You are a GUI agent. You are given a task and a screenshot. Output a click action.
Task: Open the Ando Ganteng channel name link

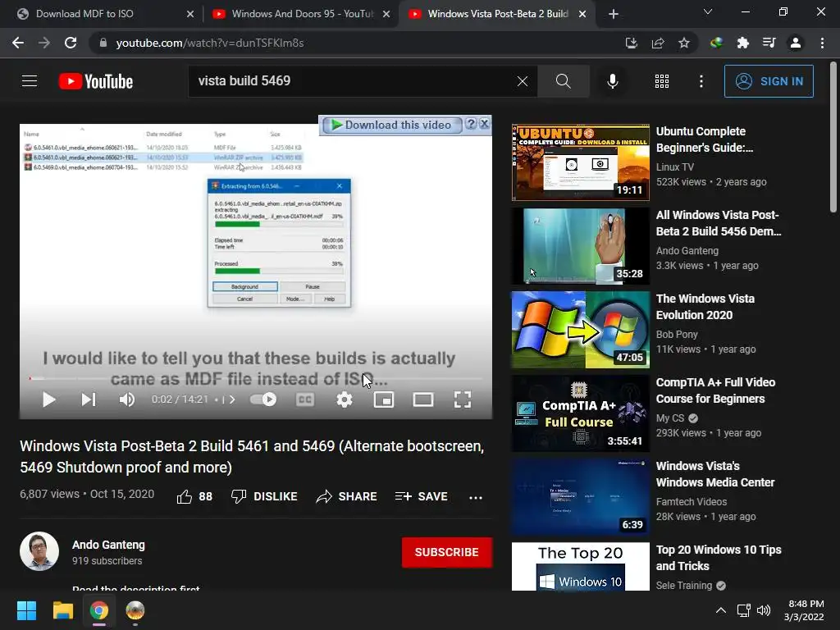[109, 545]
